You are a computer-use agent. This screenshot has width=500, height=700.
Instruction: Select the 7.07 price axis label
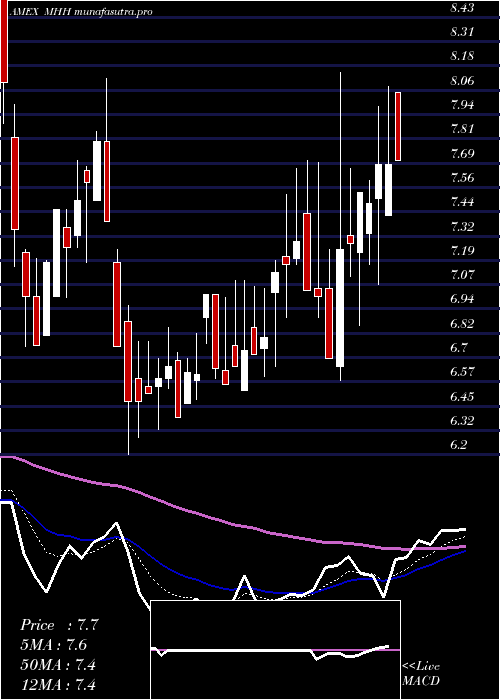[462, 275]
